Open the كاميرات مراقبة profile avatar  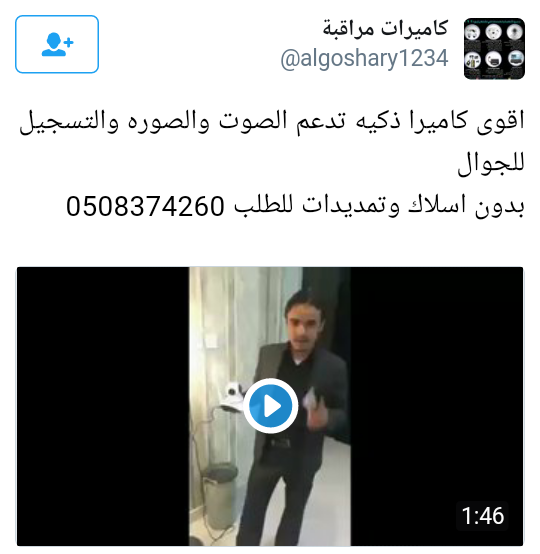tap(494, 48)
